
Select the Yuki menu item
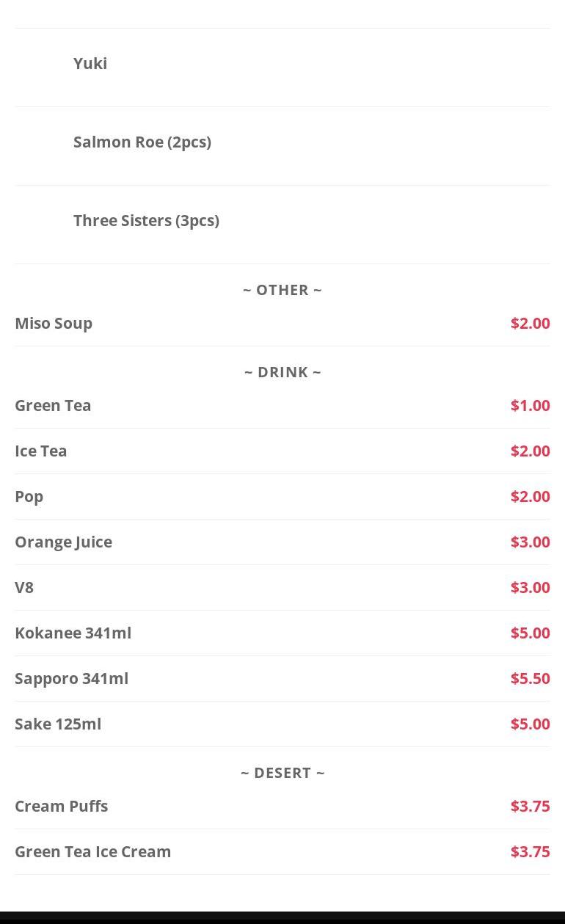(x=90, y=63)
